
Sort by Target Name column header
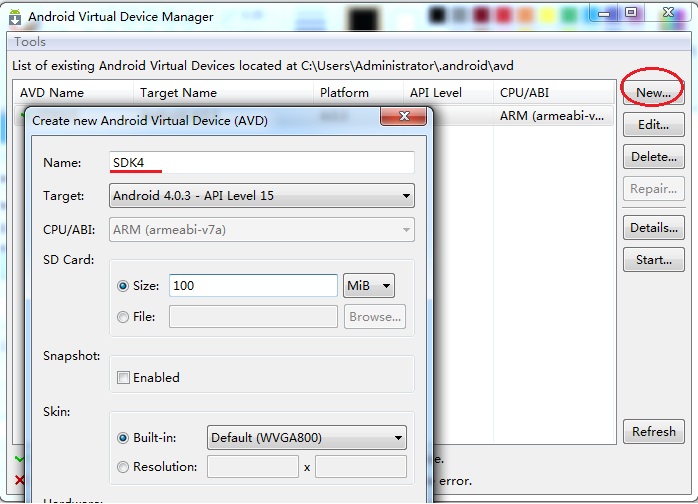pyautogui.click(x=223, y=93)
